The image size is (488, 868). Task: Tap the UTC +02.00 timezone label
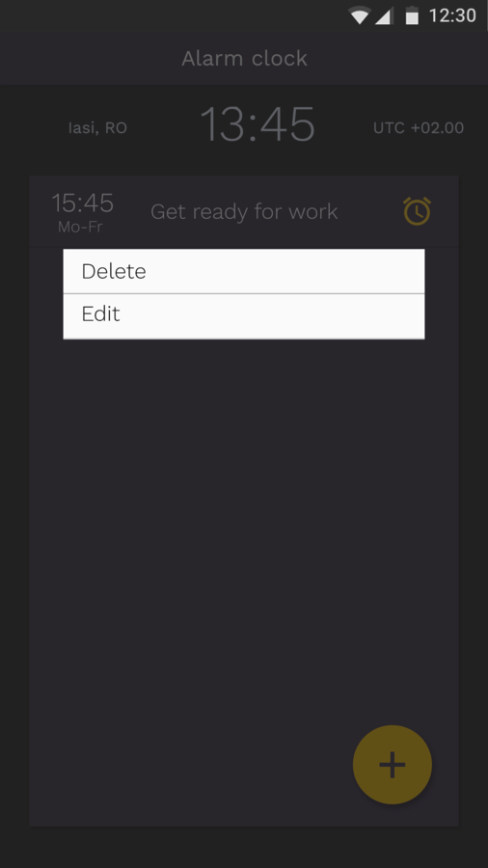click(x=419, y=128)
